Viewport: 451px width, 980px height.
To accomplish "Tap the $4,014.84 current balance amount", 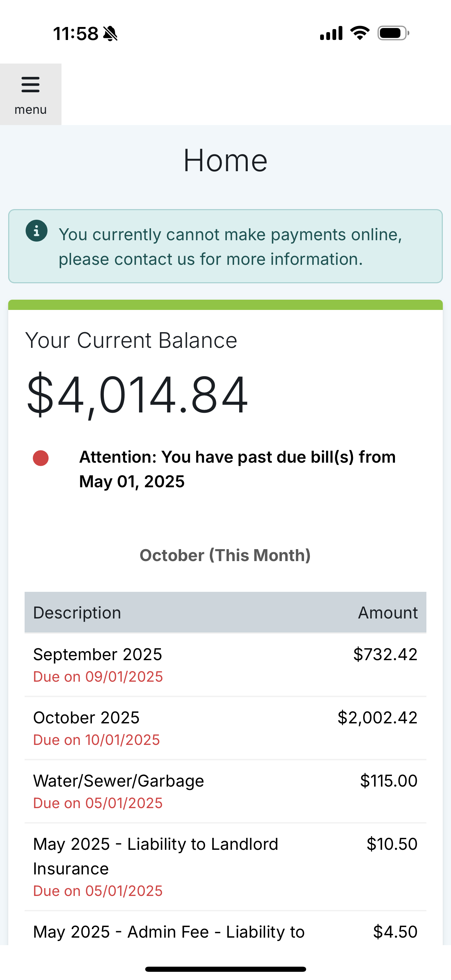I will click(137, 395).
